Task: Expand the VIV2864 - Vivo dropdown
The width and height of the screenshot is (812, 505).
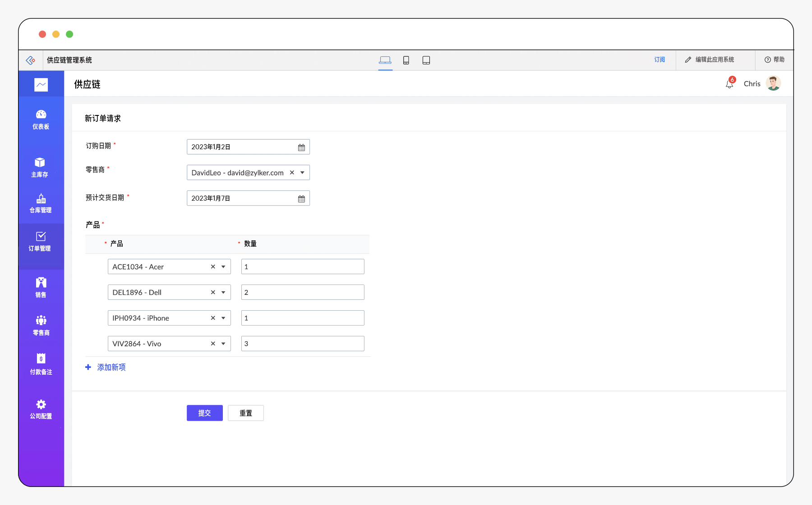Action: [223, 344]
